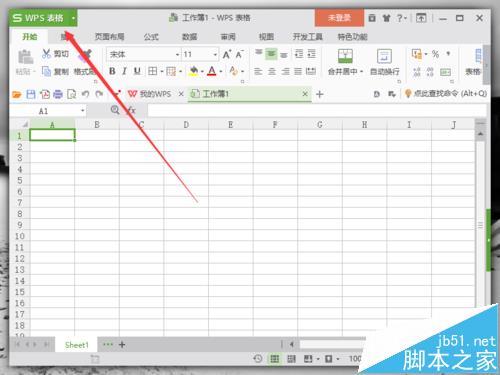Image resolution: width=500 pixels, height=375 pixels.
Task: Click the Save icon in quick toolbar
Action: [x=31, y=94]
